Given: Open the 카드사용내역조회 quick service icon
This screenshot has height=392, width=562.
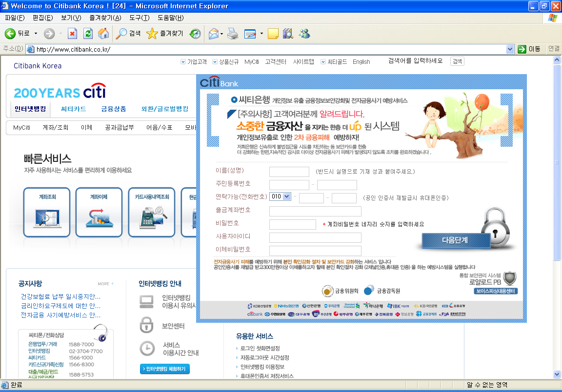Looking at the screenshot, I should click(x=152, y=212).
